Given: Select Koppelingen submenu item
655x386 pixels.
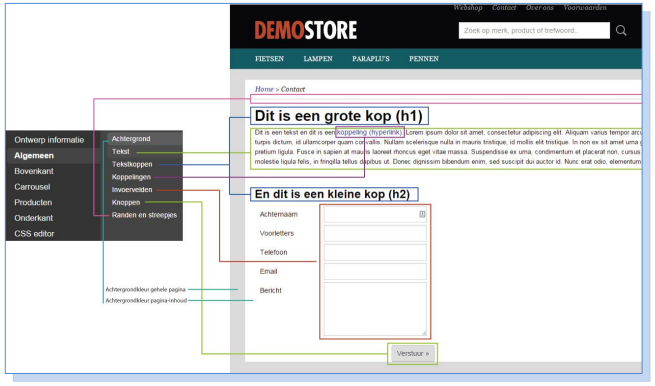Looking at the screenshot, I should (131, 177).
